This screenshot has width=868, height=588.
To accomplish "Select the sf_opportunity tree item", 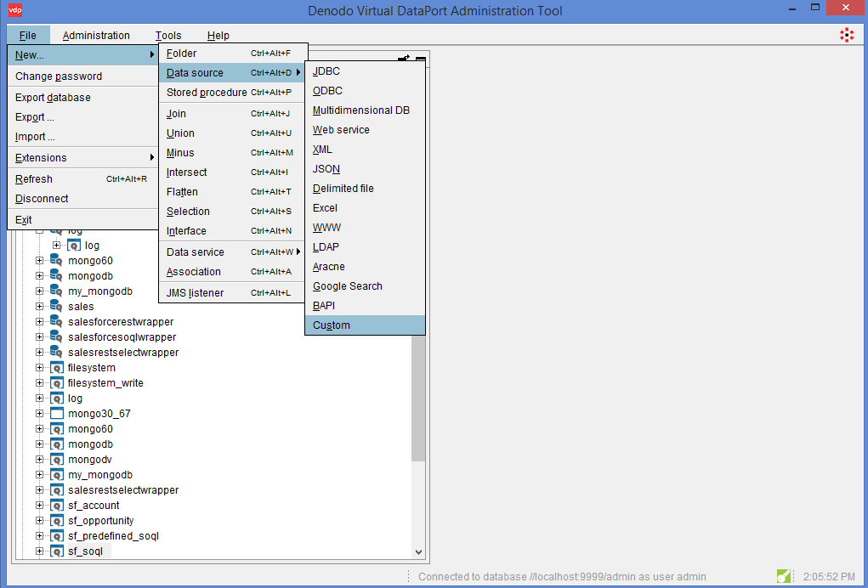I will pos(101,521).
